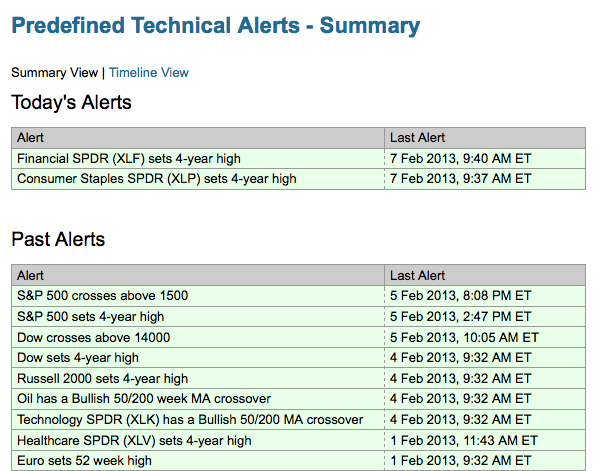Image resolution: width=608 pixels, height=471 pixels.
Task: Click the Predefined Technical Alerts - Summary heading
Action: point(216,26)
